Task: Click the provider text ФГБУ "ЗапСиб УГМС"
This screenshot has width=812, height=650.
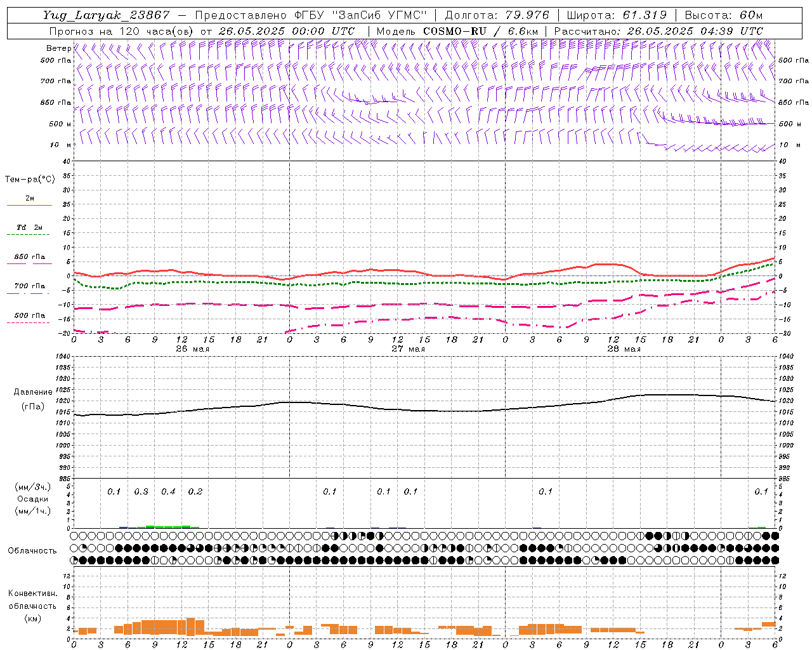Action: tap(361, 15)
